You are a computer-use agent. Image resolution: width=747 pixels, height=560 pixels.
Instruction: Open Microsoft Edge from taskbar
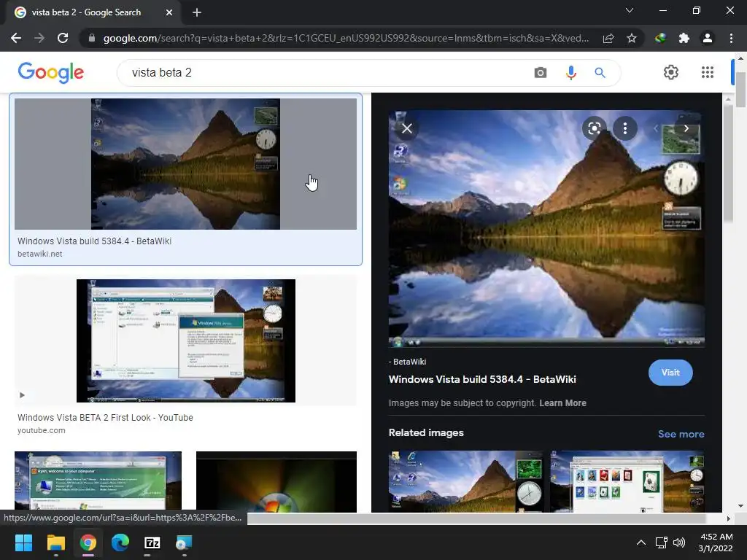tap(120, 542)
